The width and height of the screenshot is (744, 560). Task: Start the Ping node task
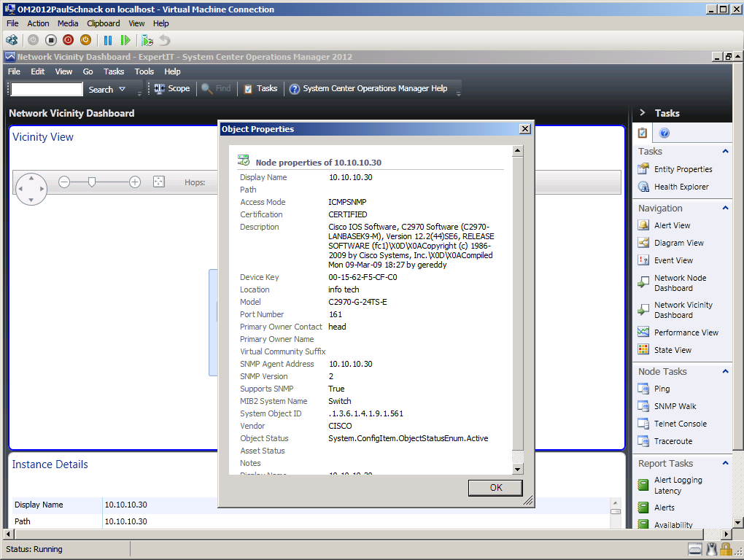[x=662, y=389]
